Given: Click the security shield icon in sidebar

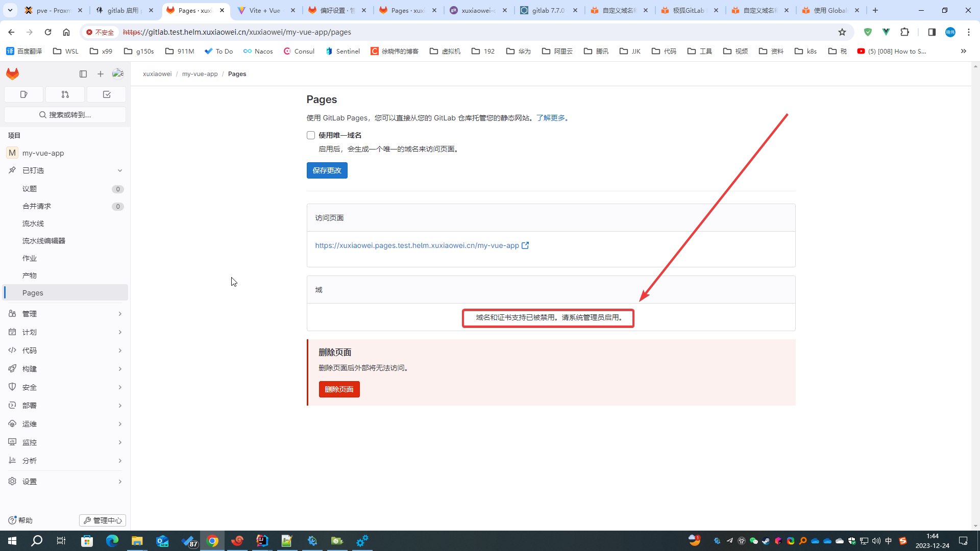Looking at the screenshot, I should [x=12, y=387].
